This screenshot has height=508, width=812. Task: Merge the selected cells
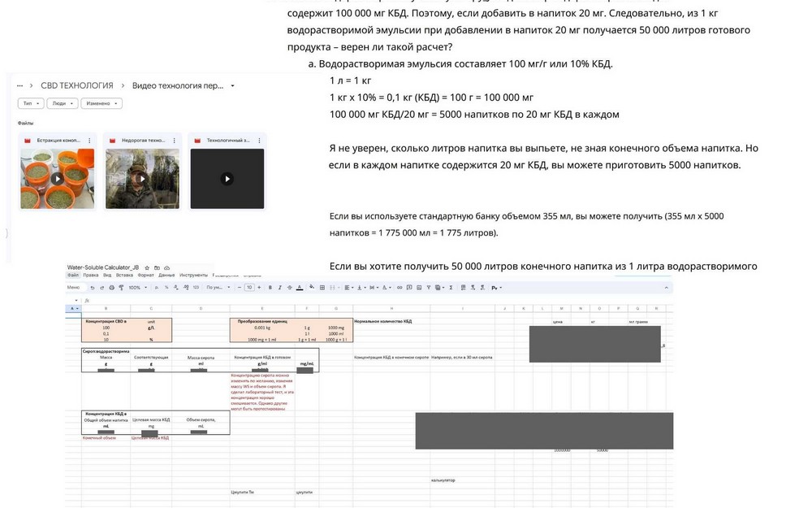tap(333, 288)
